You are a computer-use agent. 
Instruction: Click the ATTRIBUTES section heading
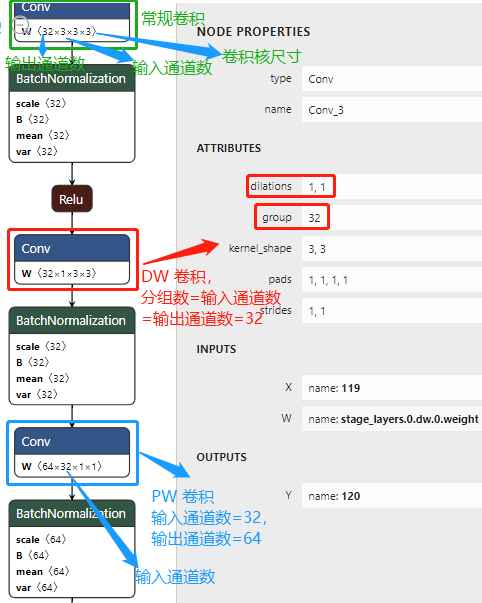click(229, 148)
